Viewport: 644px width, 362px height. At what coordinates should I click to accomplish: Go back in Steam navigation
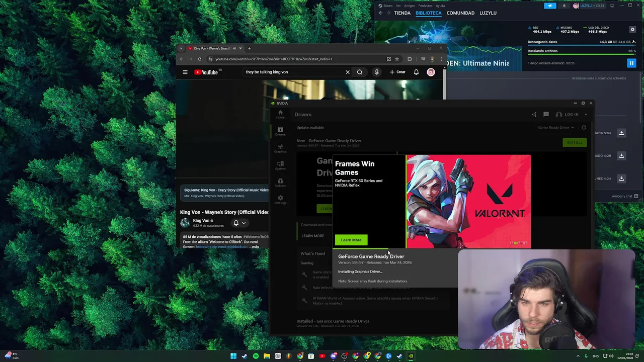[380, 13]
